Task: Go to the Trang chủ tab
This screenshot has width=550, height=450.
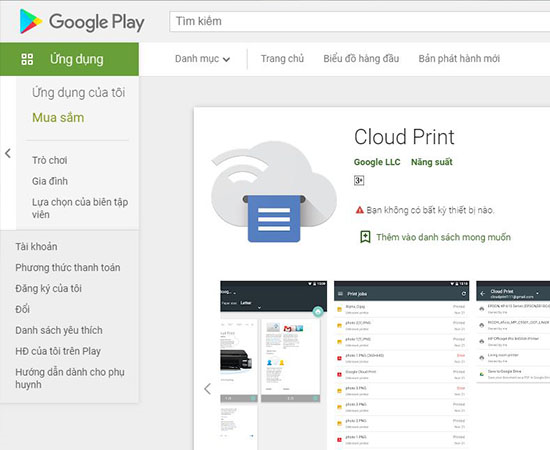Action: (x=282, y=59)
